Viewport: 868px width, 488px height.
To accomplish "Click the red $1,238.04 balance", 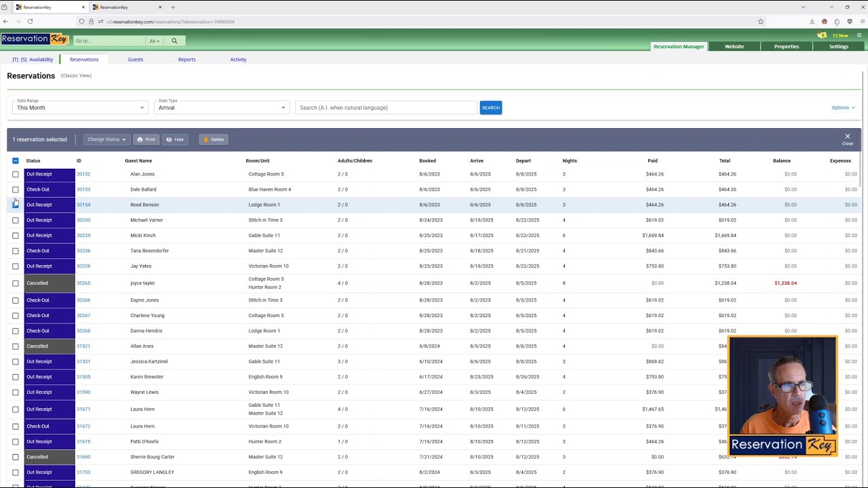I will point(785,283).
